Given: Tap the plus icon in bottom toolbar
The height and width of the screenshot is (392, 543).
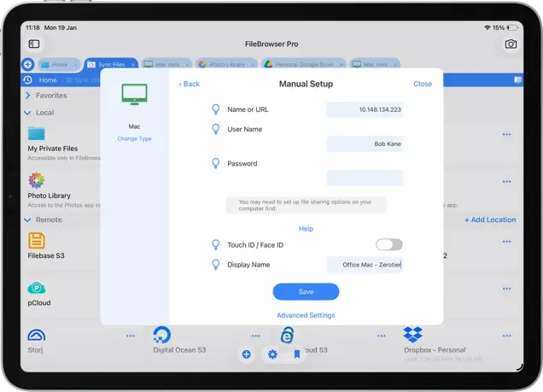Looking at the screenshot, I should click(x=247, y=354).
